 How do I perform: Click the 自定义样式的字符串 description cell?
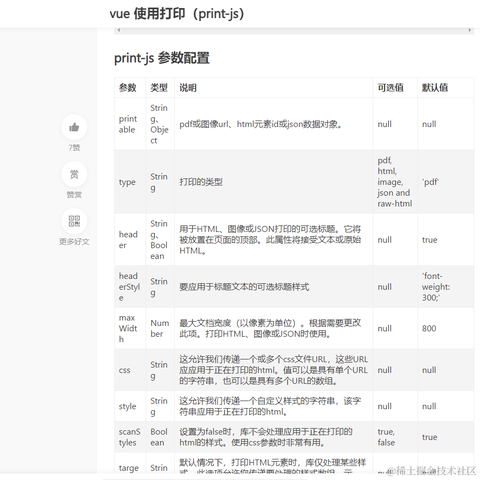273,406
